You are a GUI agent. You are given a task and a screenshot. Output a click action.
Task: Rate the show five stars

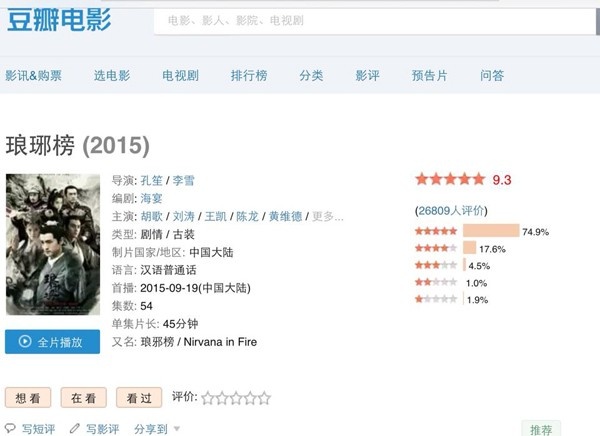tap(264, 398)
